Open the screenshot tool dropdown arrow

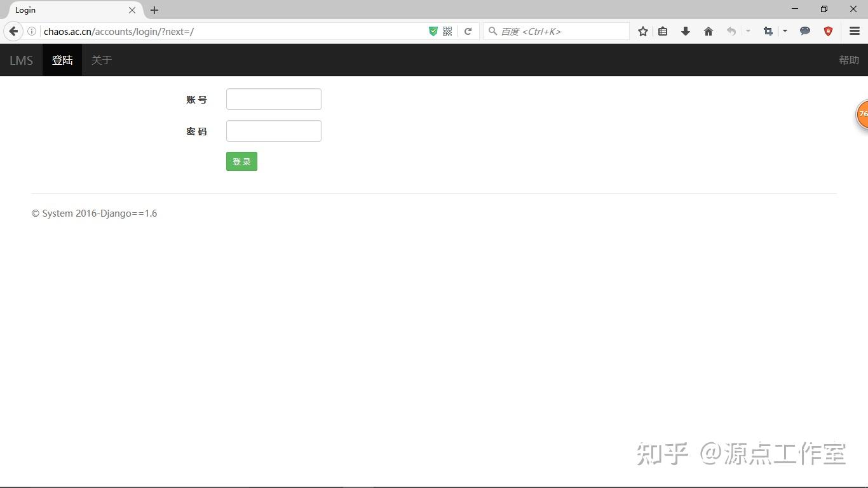(x=785, y=30)
